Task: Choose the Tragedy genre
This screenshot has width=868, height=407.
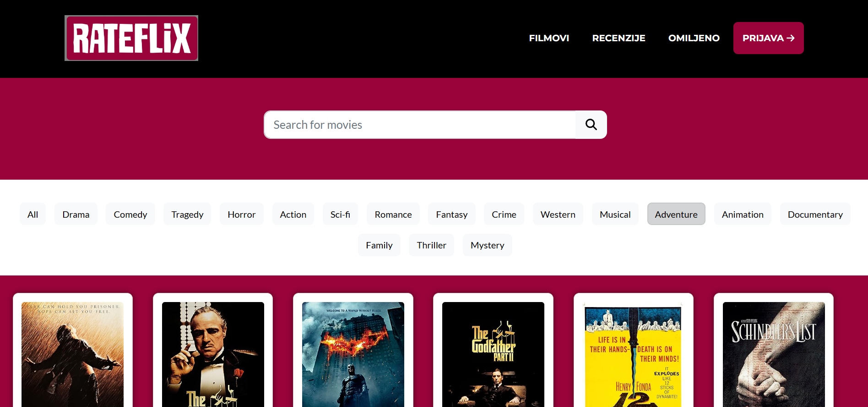Action: click(x=187, y=214)
